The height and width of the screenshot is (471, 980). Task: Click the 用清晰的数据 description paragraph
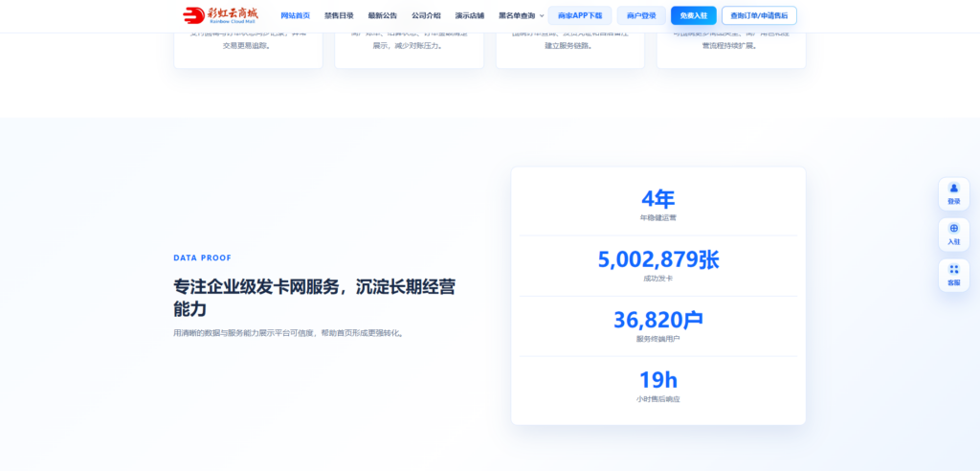click(x=289, y=333)
